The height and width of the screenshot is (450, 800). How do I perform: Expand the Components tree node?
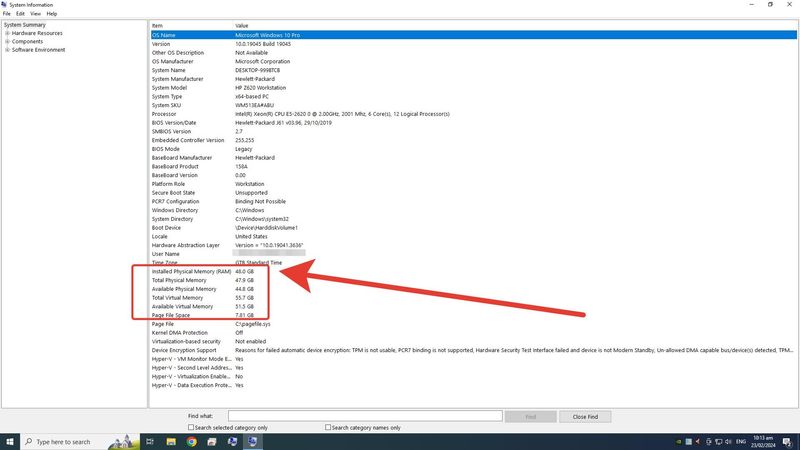pos(7,41)
